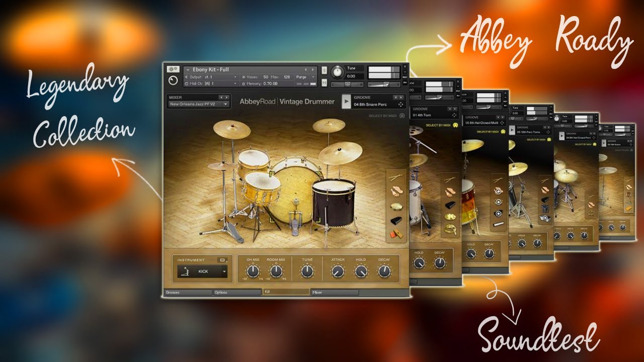Toggle the S solo button
The width and height of the screenshot is (644, 362).
pos(324,70)
